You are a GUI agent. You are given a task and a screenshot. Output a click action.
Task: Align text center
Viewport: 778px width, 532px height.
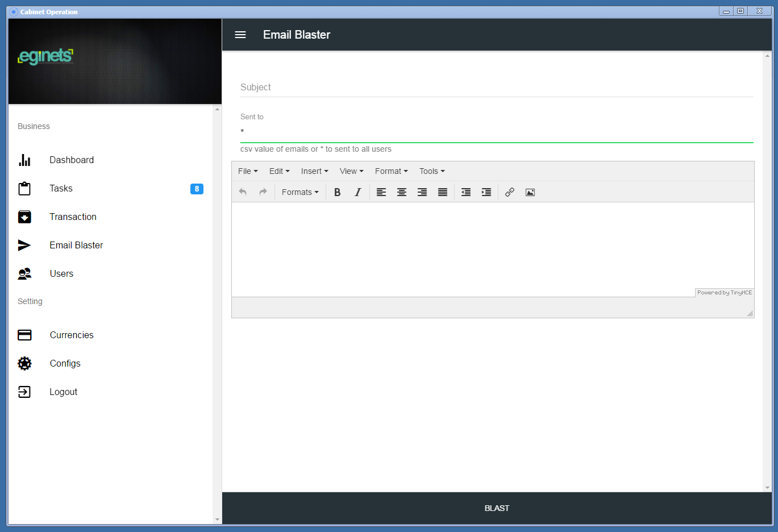click(x=402, y=192)
